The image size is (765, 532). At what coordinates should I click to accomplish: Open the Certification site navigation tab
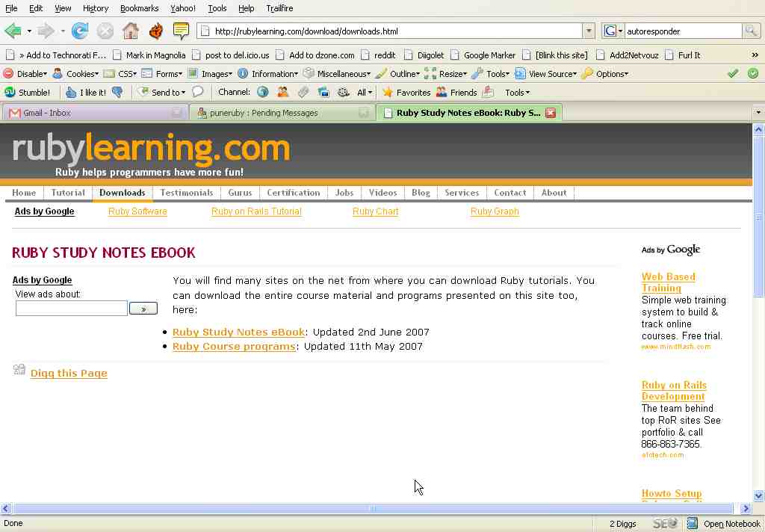click(293, 193)
